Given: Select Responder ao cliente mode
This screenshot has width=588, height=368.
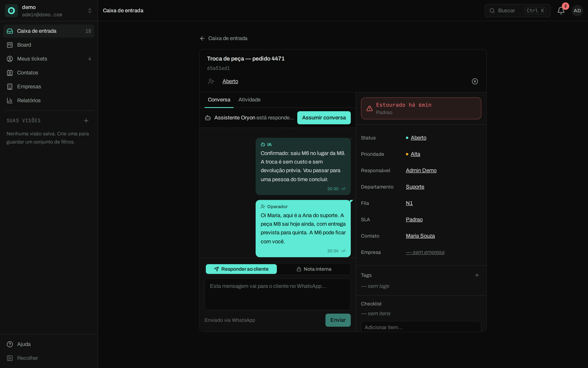Looking at the screenshot, I should pyautogui.click(x=241, y=269).
